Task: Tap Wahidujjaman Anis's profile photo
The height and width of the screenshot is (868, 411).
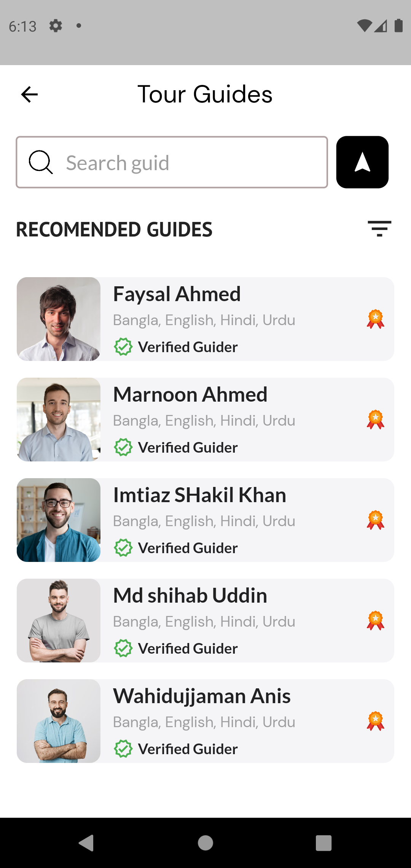Action: [59, 721]
